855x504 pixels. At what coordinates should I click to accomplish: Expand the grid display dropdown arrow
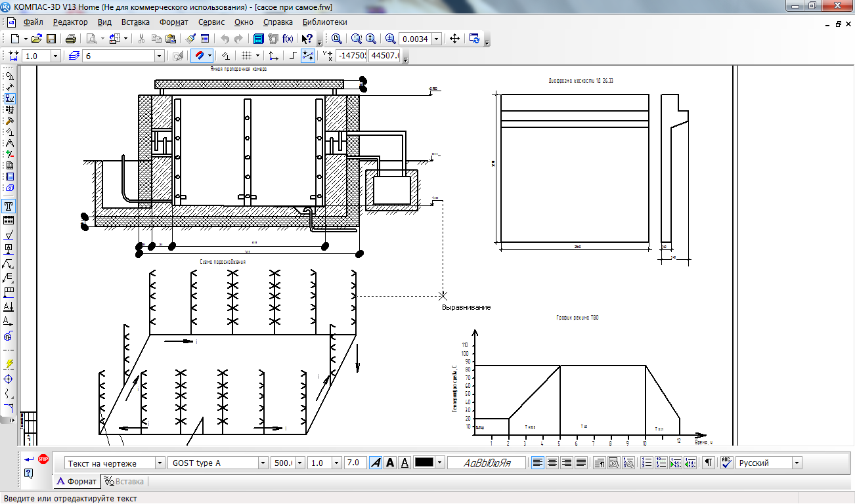pyautogui.click(x=257, y=56)
